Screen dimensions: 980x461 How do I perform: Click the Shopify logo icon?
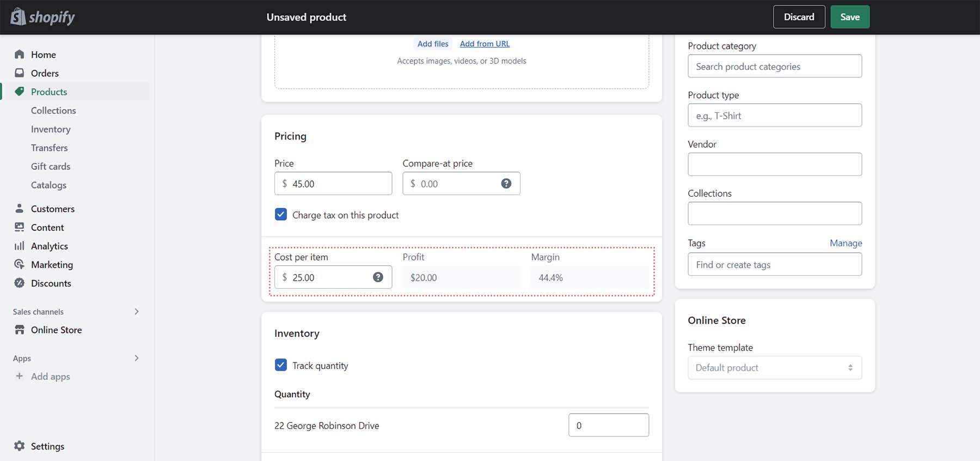pyautogui.click(x=18, y=17)
